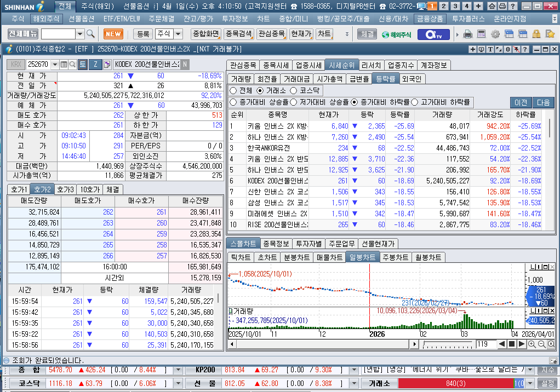Click the 등록 button
Image resolution: width=560 pixels, height=392 pixels.
tap(143, 34)
